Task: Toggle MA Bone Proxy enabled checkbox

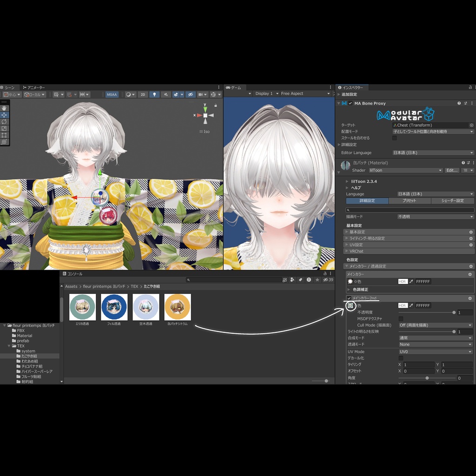Action: point(350,103)
